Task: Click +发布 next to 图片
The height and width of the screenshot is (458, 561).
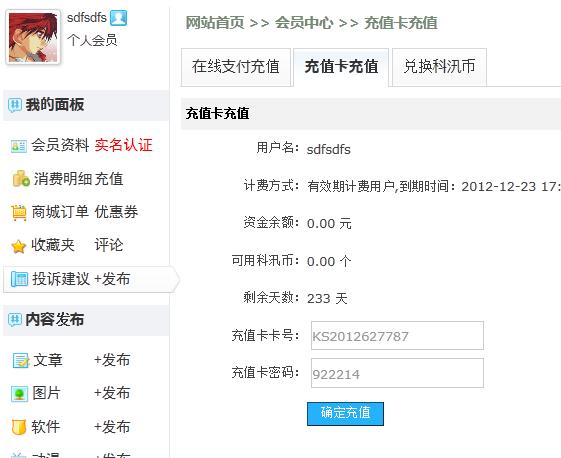Action: click(112, 393)
